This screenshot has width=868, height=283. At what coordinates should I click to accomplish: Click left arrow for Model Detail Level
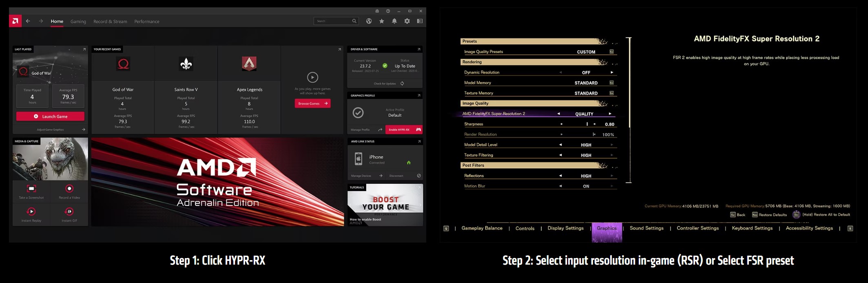point(560,145)
